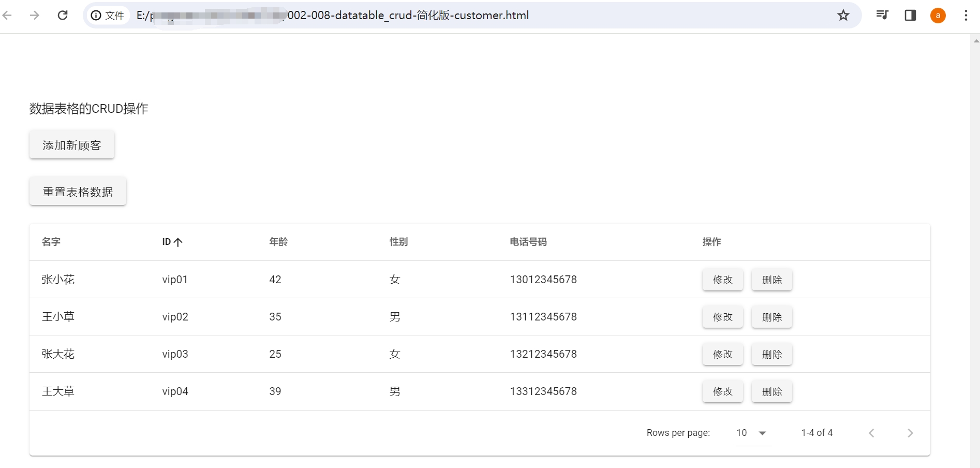Open the browser side panel icon
The height and width of the screenshot is (468, 980).
point(910,16)
